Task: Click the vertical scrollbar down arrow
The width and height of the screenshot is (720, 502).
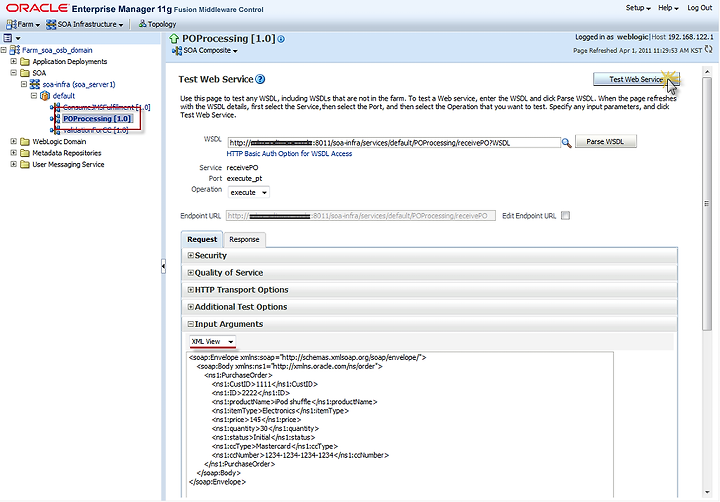Action: [707, 492]
